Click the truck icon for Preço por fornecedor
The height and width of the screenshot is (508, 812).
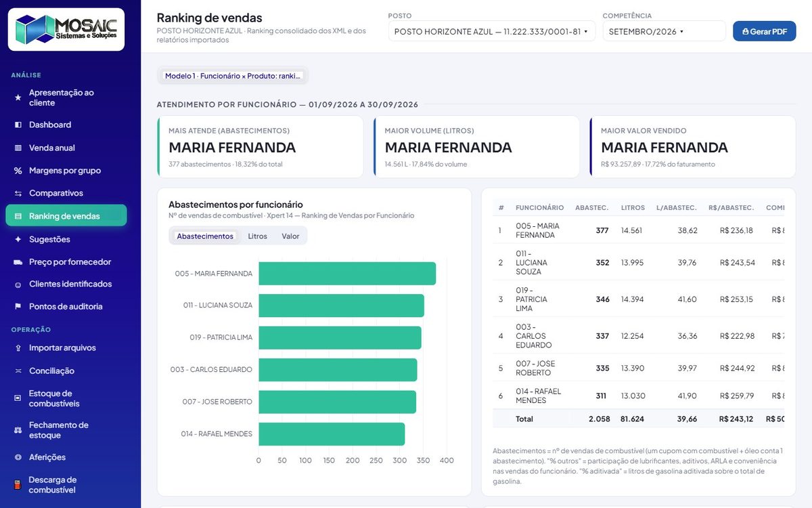click(18, 261)
